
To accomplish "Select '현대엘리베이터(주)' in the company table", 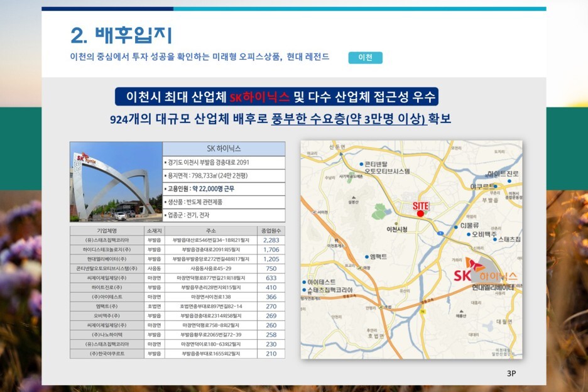I will pyautogui.click(x=107, y=259).
